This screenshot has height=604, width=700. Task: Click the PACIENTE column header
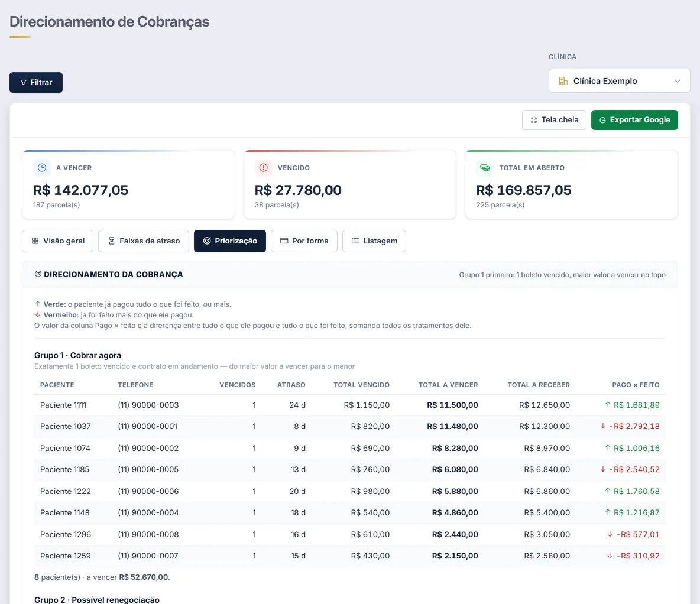point(57,385)
